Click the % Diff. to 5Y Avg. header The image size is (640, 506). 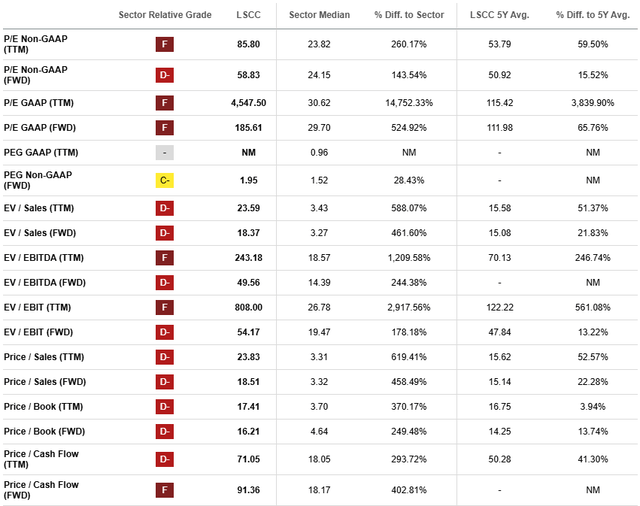pyautogui.click(x=593, y=15)
